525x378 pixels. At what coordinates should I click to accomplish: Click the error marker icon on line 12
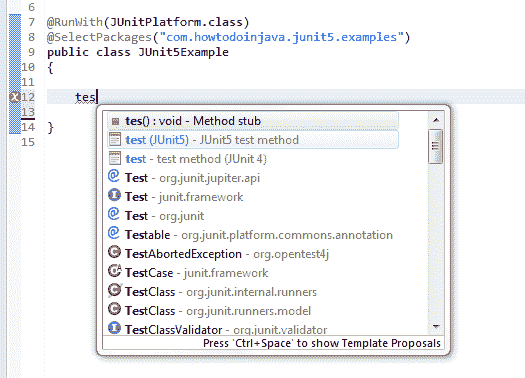15,97
